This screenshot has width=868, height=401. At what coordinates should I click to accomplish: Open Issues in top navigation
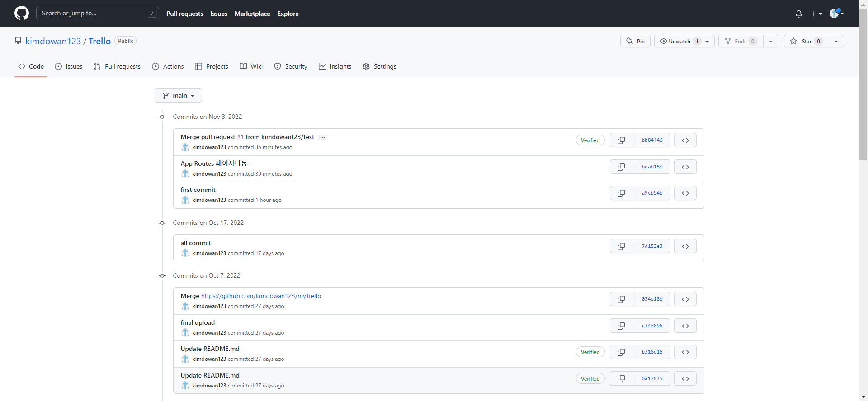(219, 14)
